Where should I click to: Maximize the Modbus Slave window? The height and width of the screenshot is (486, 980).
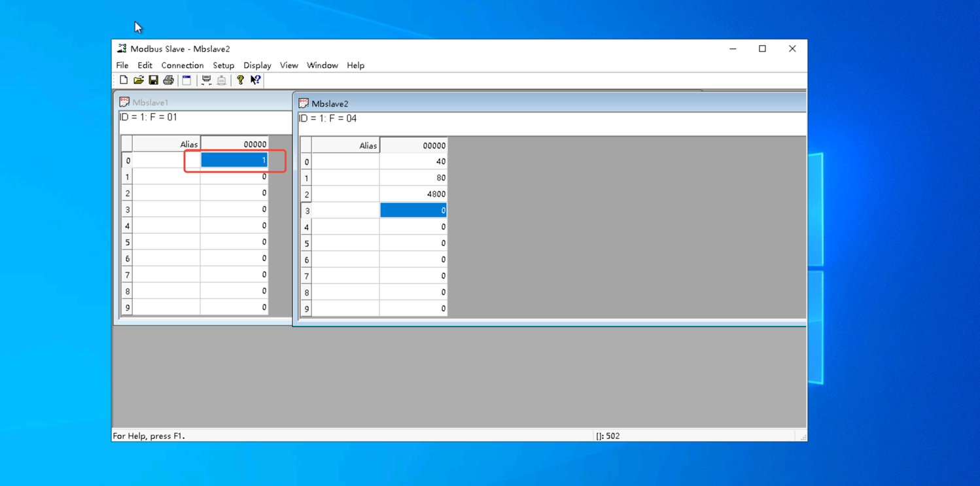[762, 48]
